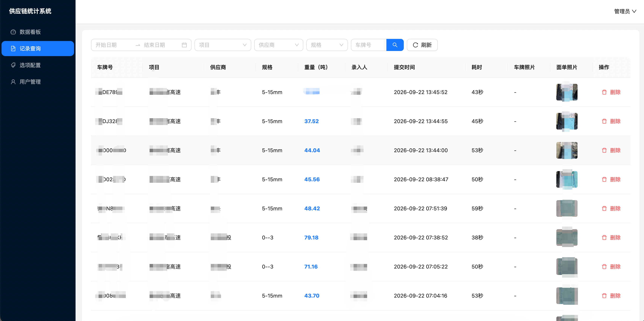Click timestamp 2026-09-22 07:51:39

[421, 208]
